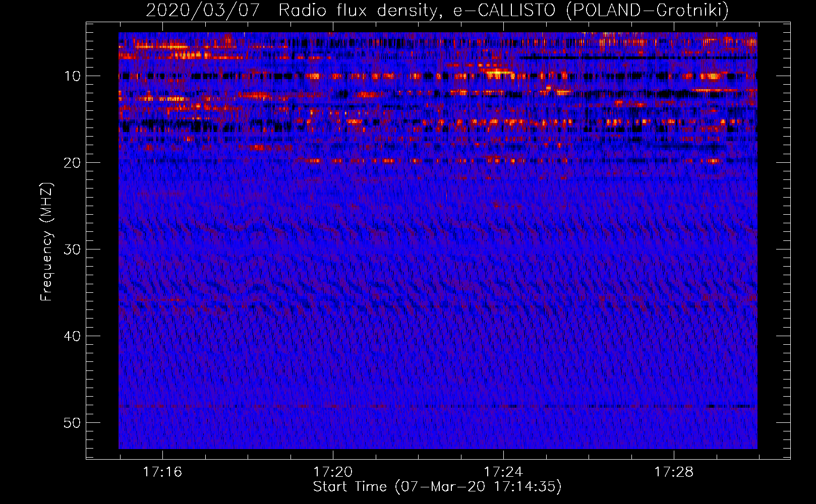Image resolution: width=816 pixels, height=504 pixels.
Task: Click the frequency tick label 50
Action: pos(73,423)
